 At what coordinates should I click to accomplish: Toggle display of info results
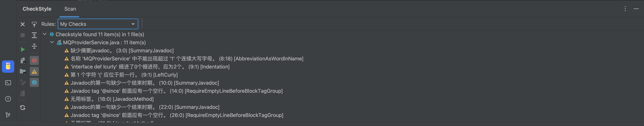click(34, 82)
